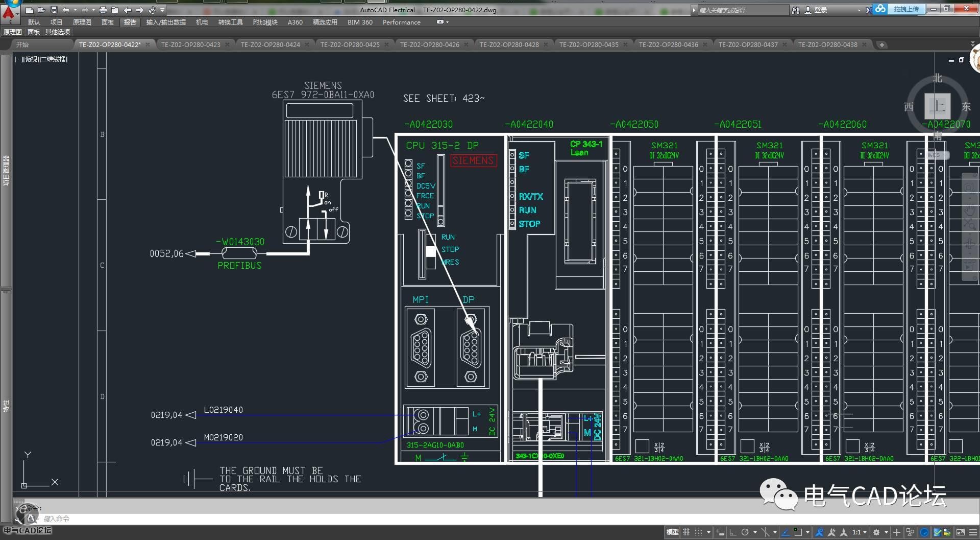980x540 pixels.
Task: Go to previous project drawing arrow
Action: click(127, 10)
